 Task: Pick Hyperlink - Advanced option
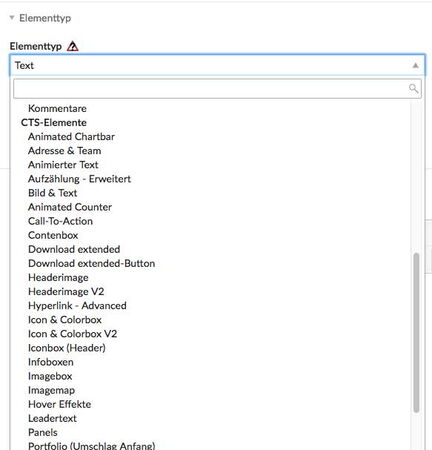tap(77, 306)
